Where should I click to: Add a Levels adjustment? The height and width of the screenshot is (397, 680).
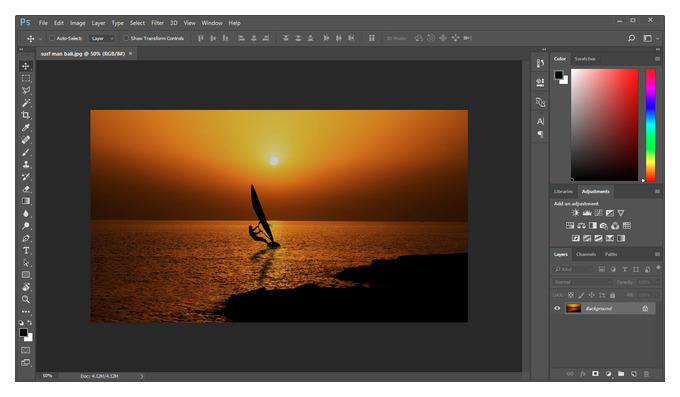tap(587, 213)
